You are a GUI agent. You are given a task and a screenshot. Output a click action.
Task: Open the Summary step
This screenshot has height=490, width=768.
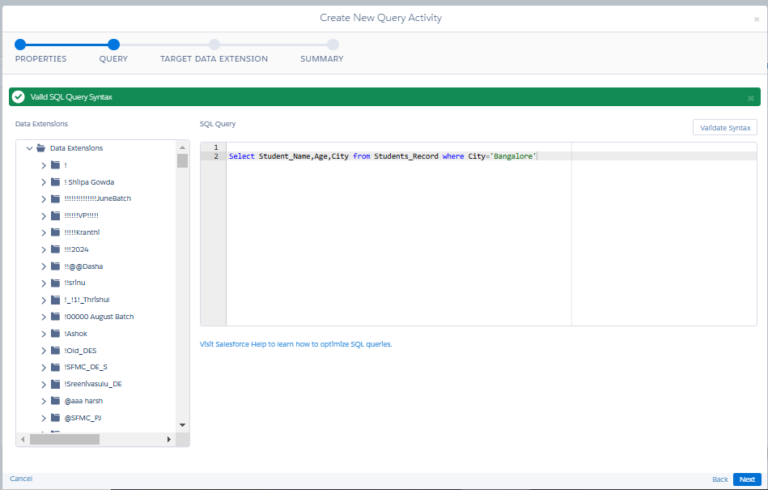(x=333, y=45)
